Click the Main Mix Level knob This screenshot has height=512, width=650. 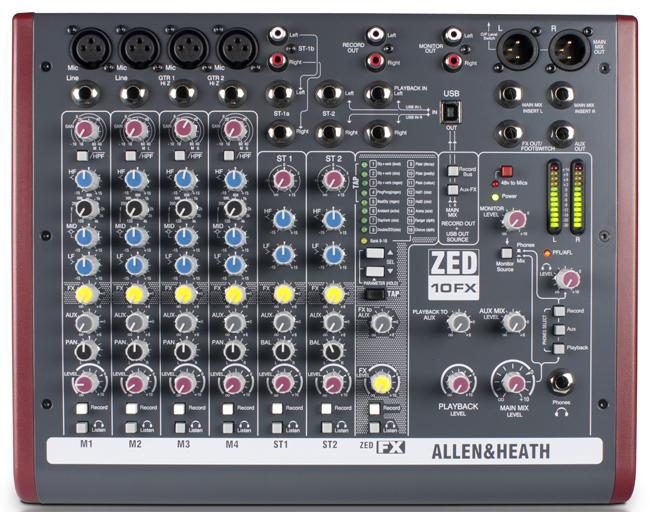coord(514,383)
